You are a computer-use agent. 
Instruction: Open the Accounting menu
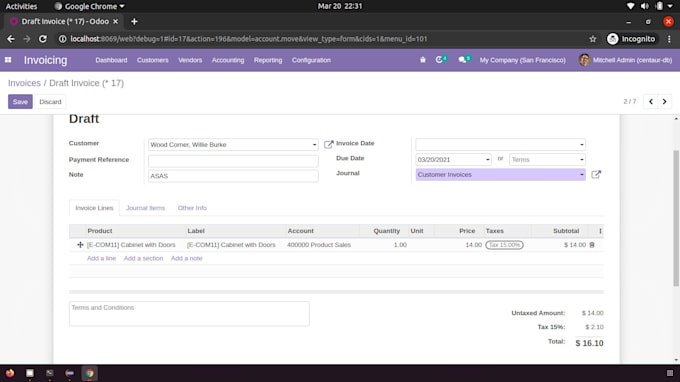point(228,60)
